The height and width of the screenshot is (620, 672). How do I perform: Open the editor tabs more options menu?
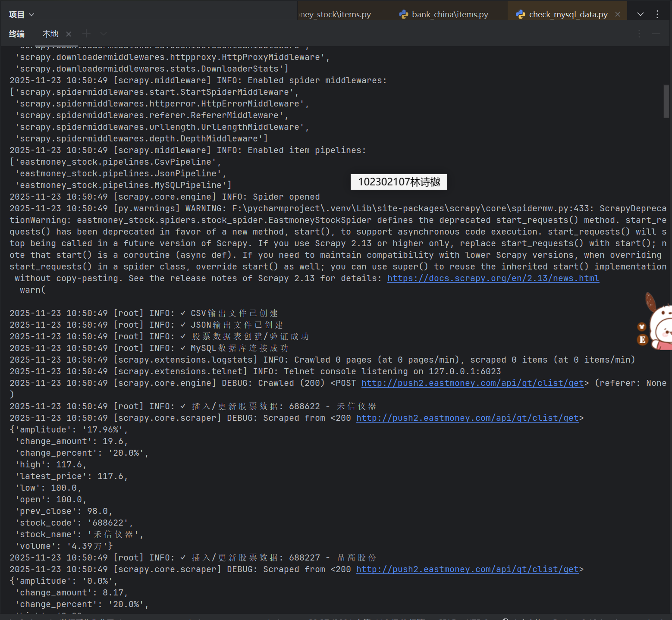point(657,14)
